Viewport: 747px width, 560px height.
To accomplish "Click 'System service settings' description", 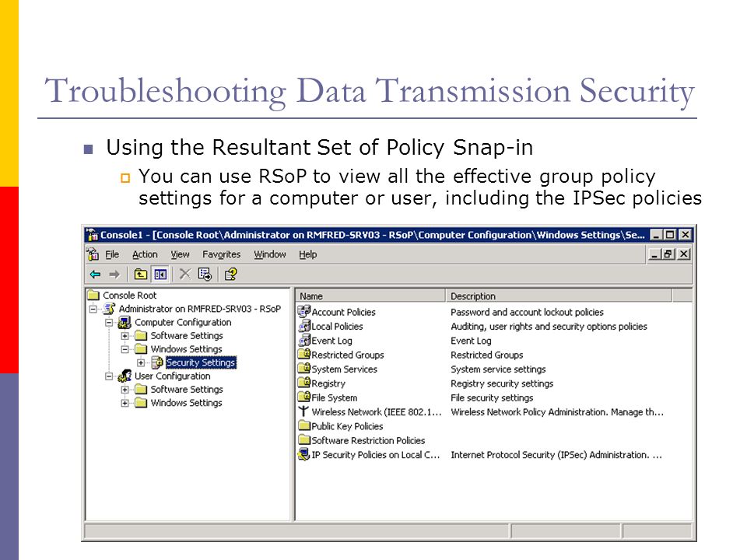I will coord(498,369).
